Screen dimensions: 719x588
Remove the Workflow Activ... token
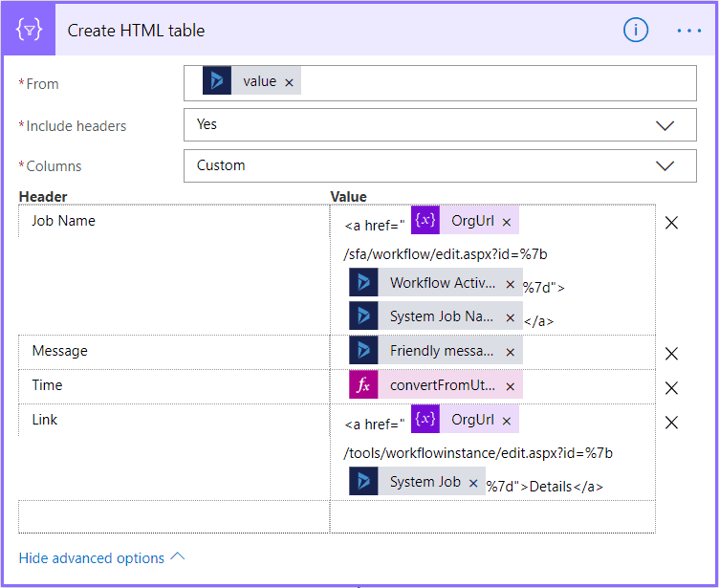coord(510,284)
